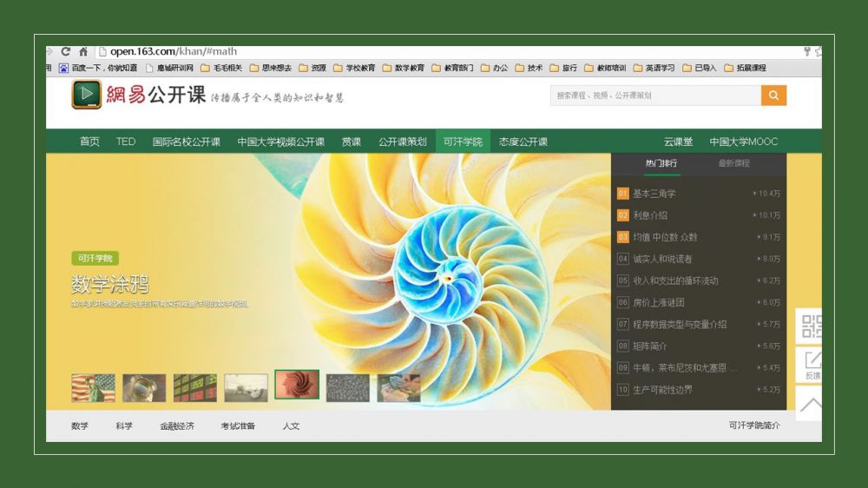Select the 热门排行 tab
The height and width of the screenshot is (488, 868).
(x=661, y=163)
